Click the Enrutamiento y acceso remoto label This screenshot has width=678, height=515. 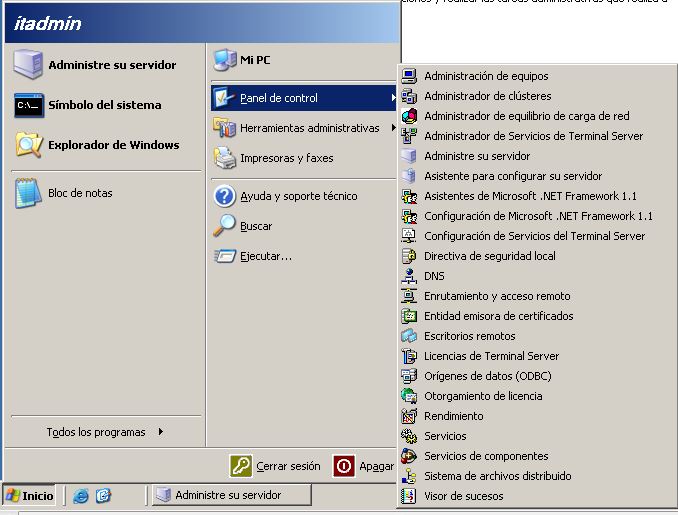[x=497, y=296]
